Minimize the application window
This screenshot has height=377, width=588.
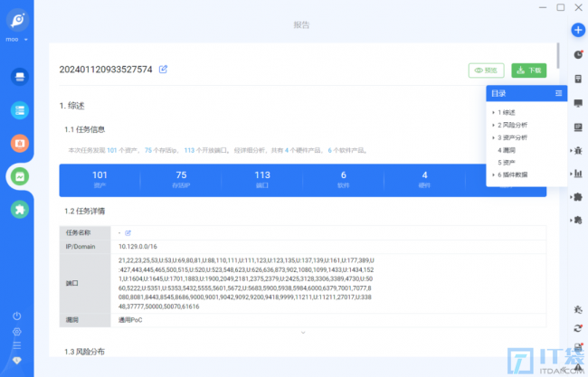coord(543,7)
